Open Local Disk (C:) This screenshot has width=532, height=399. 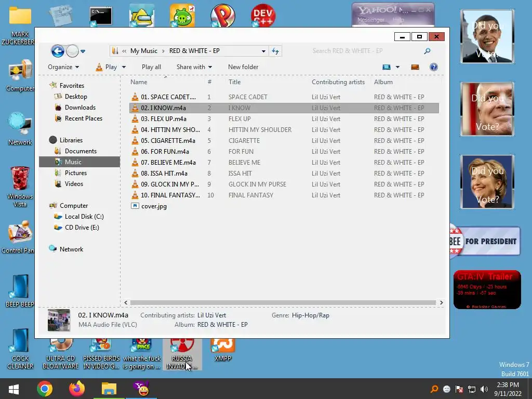tap(79, 217)
